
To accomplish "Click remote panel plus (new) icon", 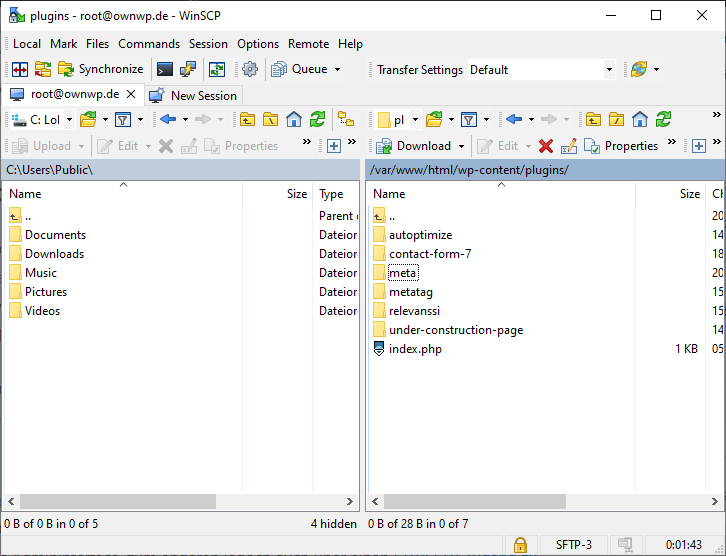I will point(699,146).
